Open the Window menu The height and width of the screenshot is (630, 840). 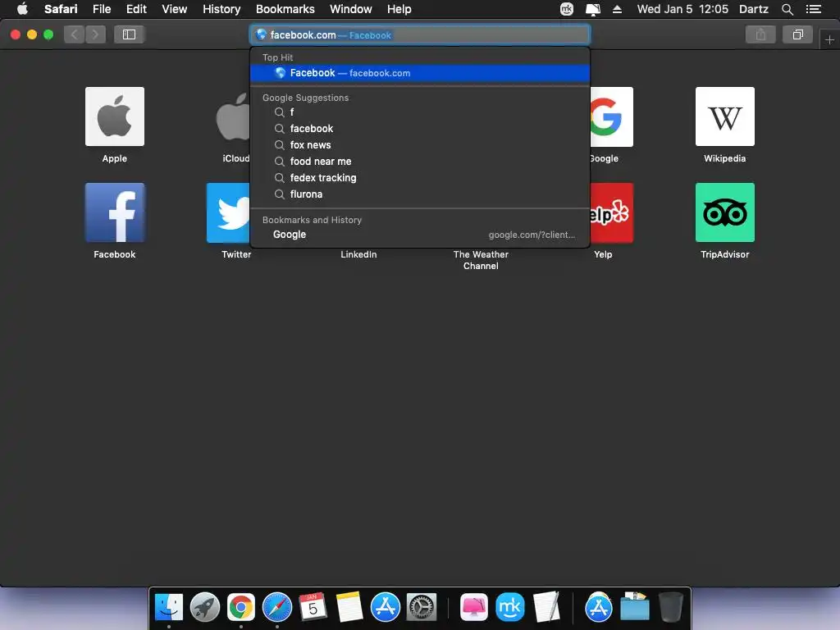[351, 9]
